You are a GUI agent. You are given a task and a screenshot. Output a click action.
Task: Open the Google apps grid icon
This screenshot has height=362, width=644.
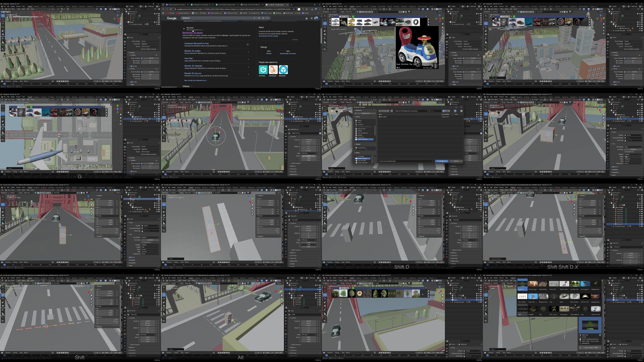tap(312, 18)
